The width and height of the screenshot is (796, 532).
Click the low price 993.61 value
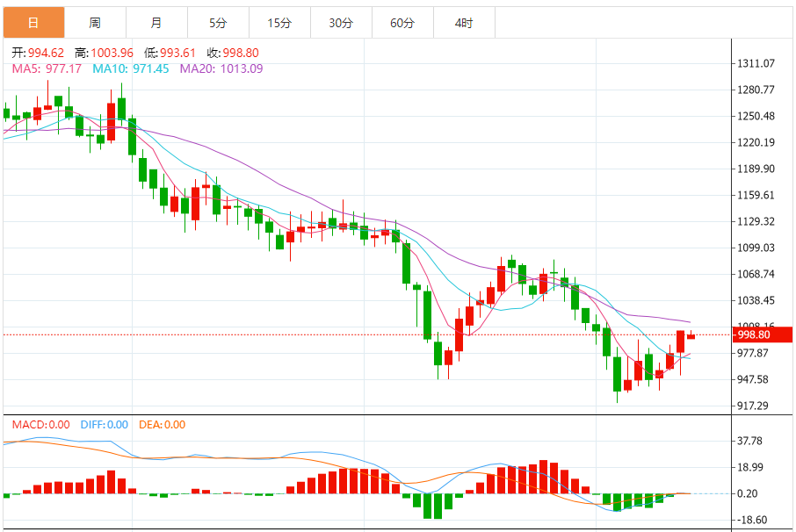pos(177,53)
